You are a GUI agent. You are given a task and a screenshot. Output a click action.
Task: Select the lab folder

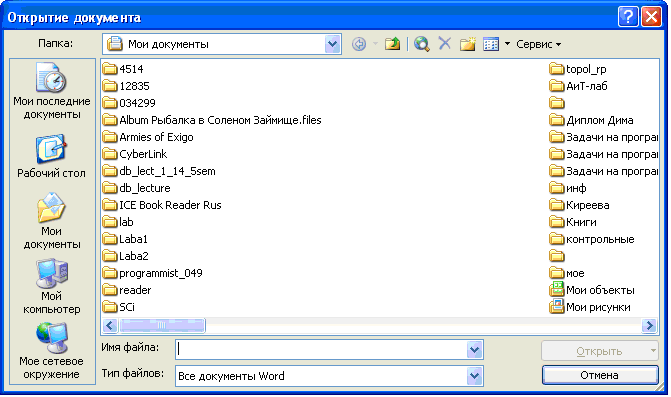119,222
